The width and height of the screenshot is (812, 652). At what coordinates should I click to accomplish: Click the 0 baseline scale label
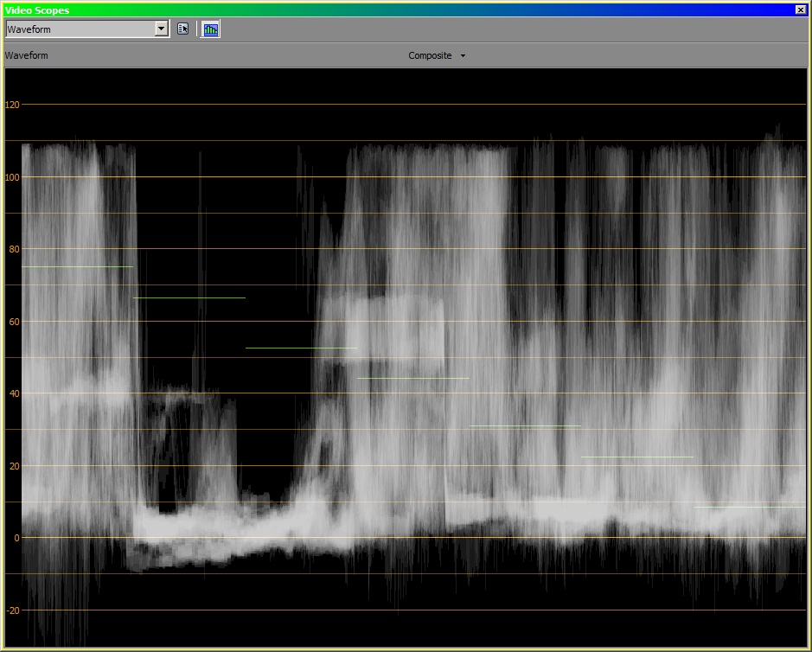15,538
